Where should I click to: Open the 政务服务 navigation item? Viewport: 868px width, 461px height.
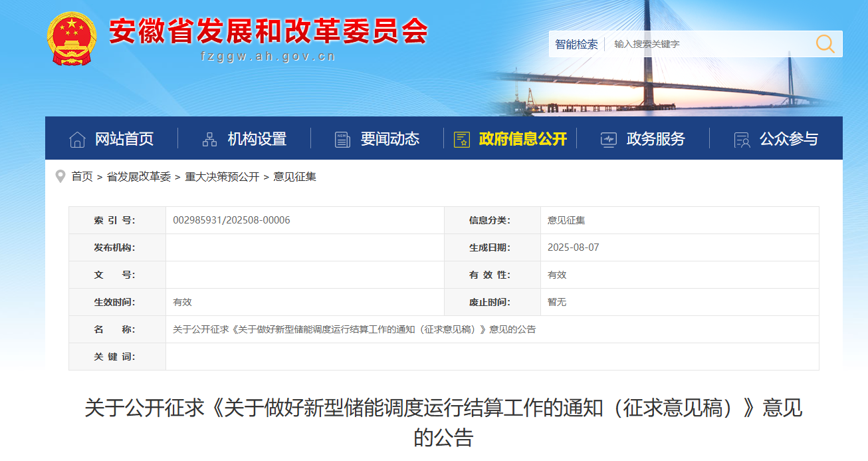tap(656, 138)
